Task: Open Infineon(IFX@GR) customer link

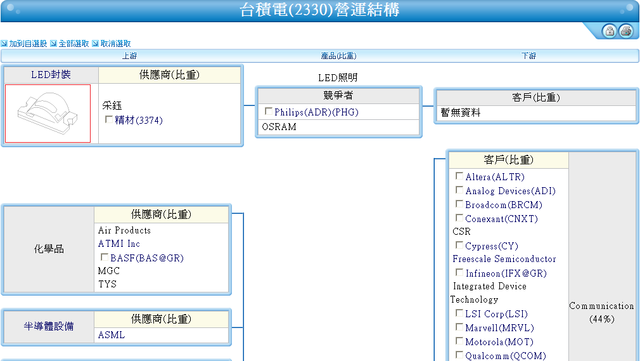Action: point(506,273)
